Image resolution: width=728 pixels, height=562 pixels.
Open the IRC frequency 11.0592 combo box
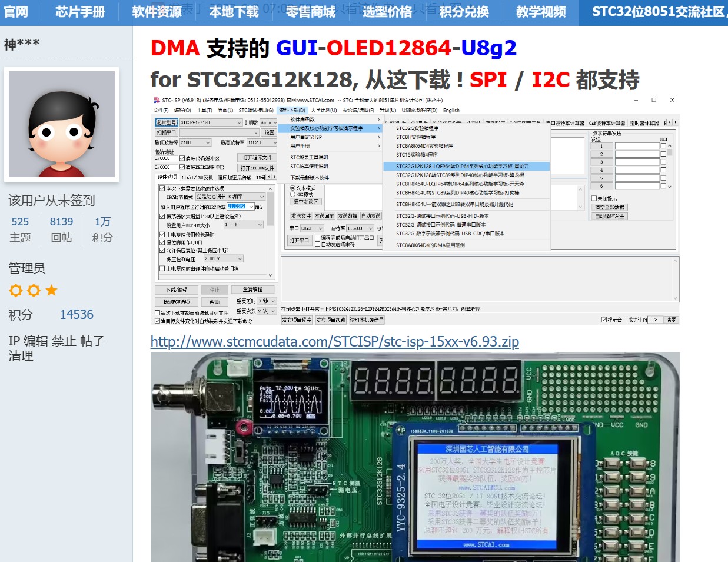[240, 207]
